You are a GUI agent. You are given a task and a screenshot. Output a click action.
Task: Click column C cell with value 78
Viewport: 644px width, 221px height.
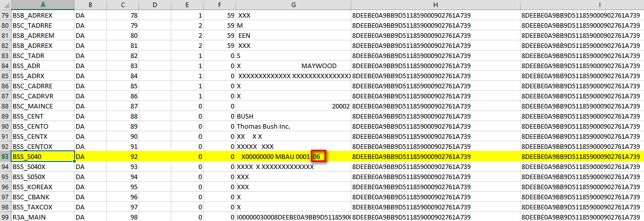click(x=122, y=16)
